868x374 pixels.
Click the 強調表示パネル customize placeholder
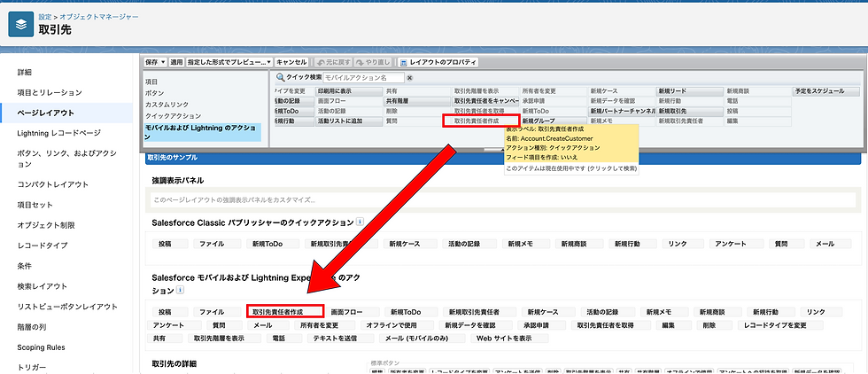click(505, 200)
